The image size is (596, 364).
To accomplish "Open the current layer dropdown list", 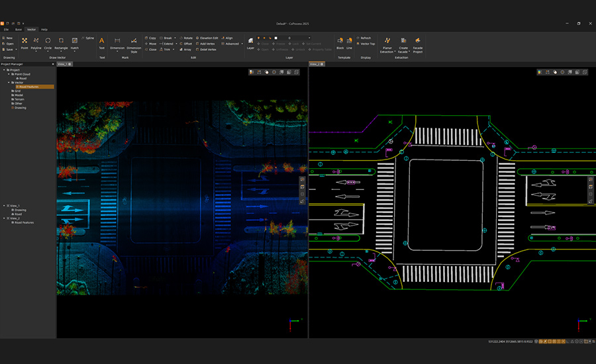I will pyautogui.click(x=309, y=38).
